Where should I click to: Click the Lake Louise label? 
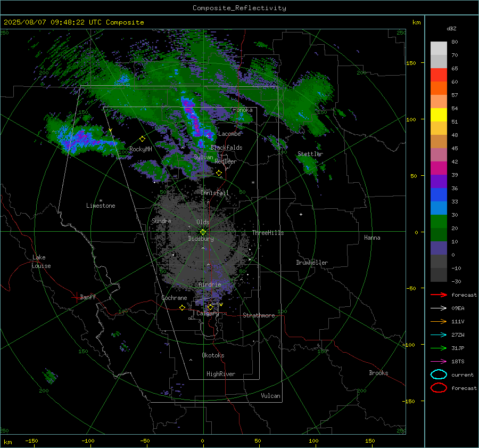pos(41,262)
